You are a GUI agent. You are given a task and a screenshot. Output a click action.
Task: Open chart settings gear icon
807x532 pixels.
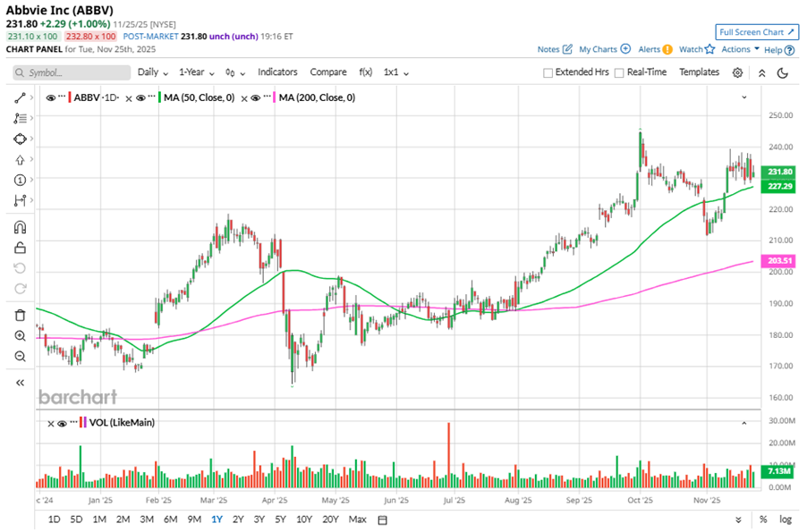click(x=737, y=72)
